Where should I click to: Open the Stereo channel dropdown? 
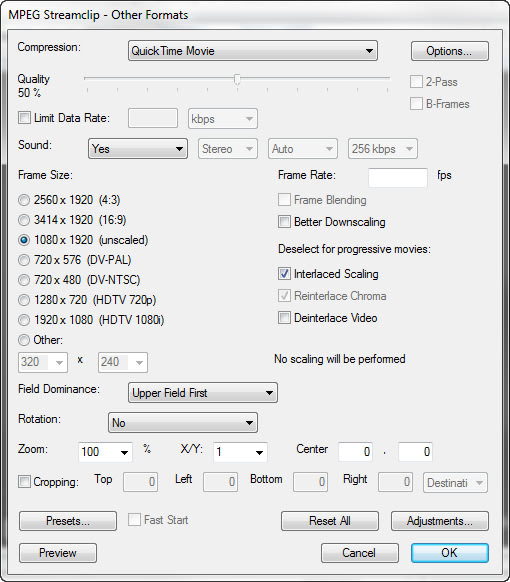click(228, 149)
